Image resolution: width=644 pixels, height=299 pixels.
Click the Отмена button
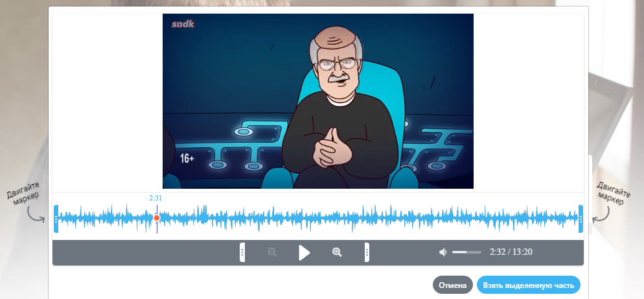[453, 285]
